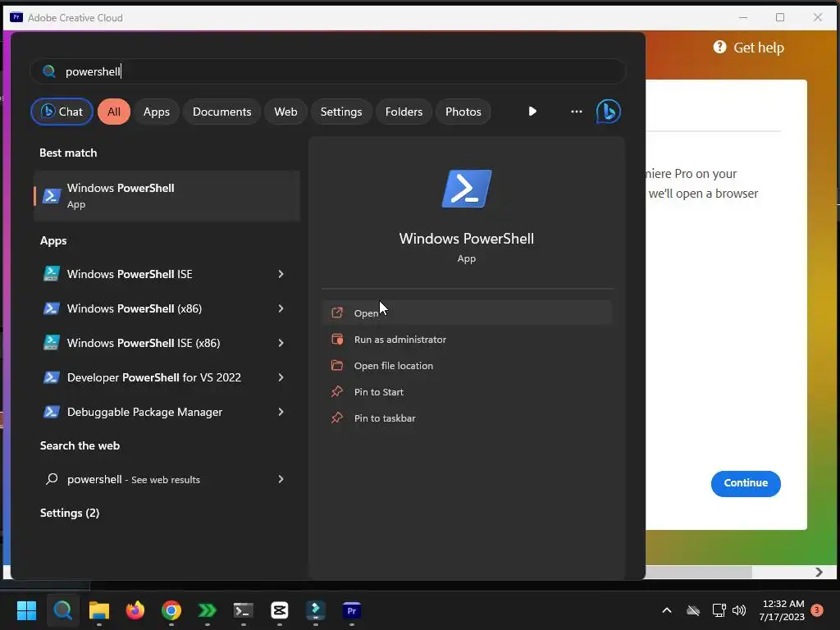840x630 pixels.
Task: Expand the Settings (2) results section
Action: click(x=70, y=513)
